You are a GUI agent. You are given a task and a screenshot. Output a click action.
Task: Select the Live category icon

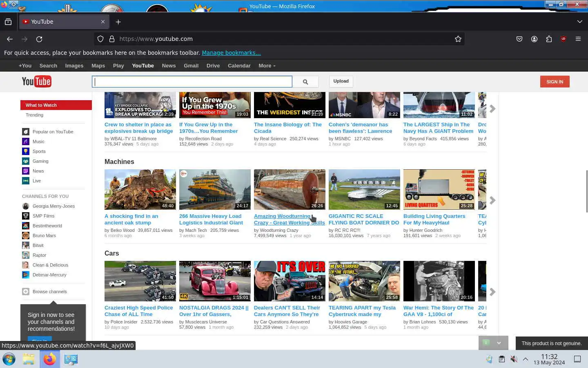26,181
